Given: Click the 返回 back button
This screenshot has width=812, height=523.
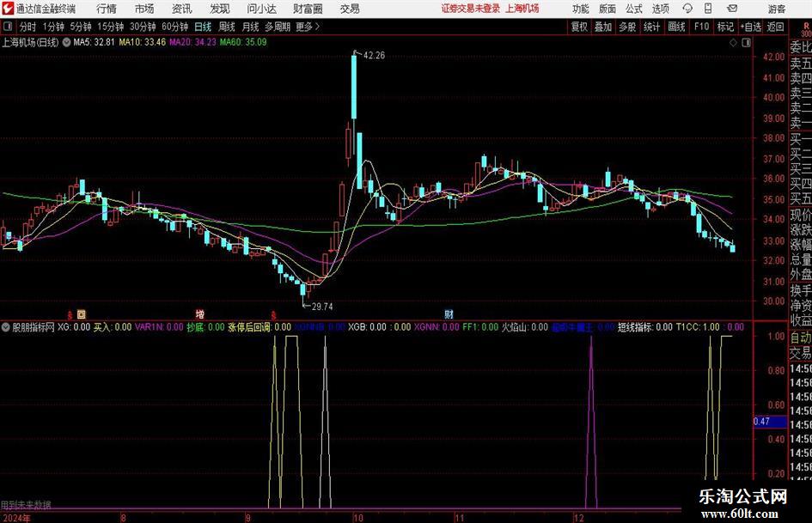Looking at the screenshot, I should pos(775,27).
